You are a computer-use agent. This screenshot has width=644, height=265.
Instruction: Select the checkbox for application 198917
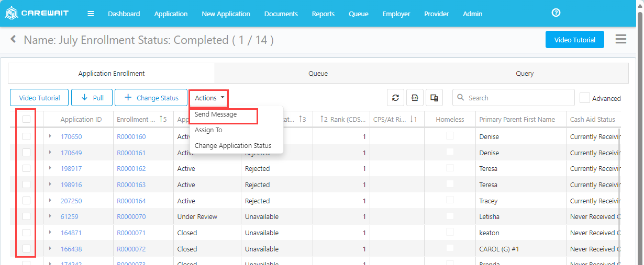(x=26, y=168)
